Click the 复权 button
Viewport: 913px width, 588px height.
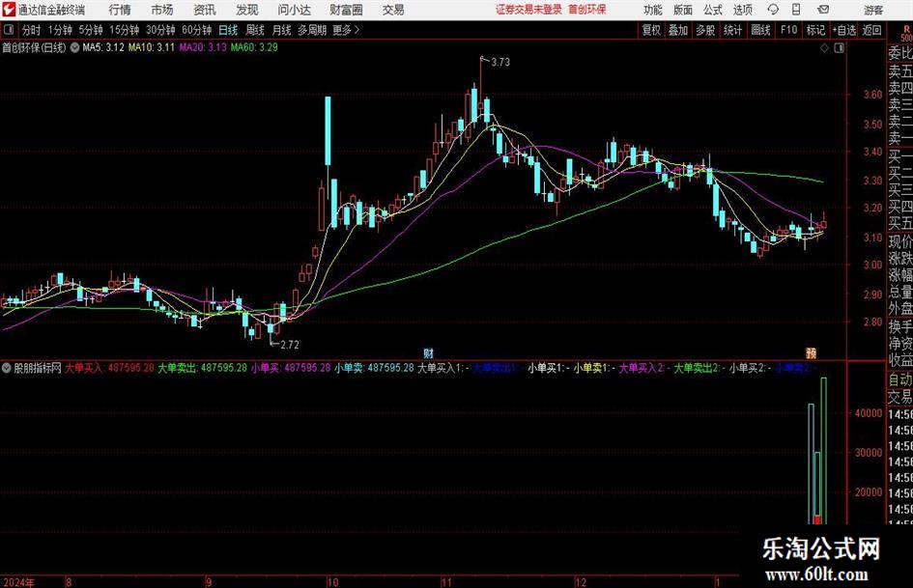pyautogui.click(x=651, y=30)
